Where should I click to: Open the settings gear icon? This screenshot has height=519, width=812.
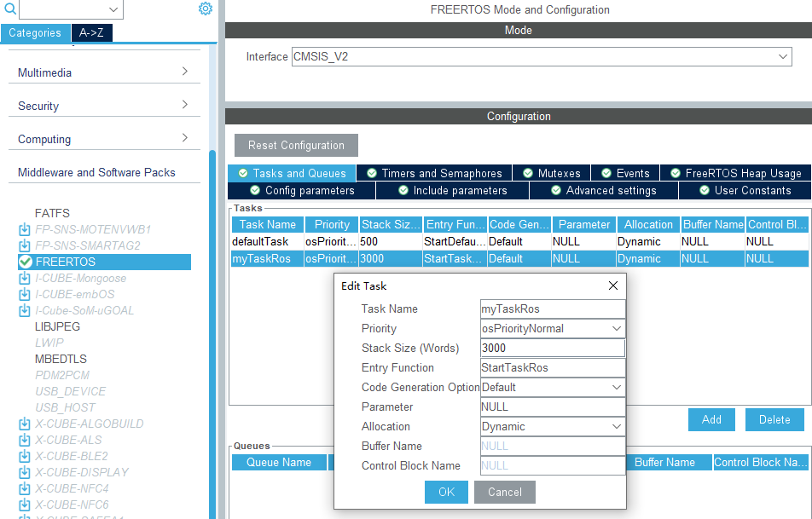(x=206, y=9)
